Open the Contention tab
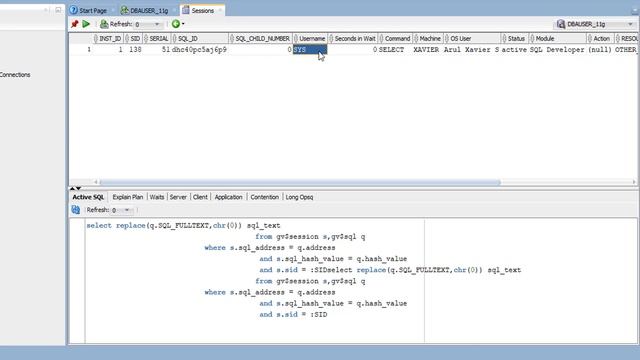Image resolution: width=640 pixels, height=360 pixels. click(264, 197)
